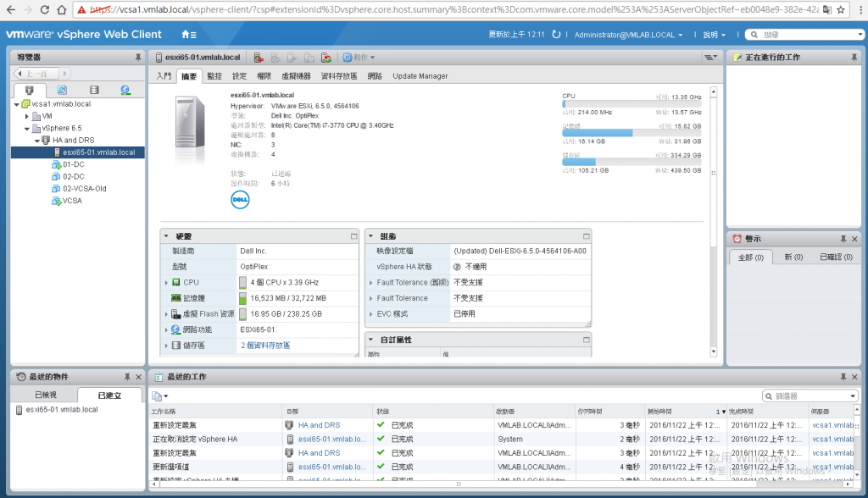
Task: Select the 新 (0) alarms tab
Action: point(793,257)
